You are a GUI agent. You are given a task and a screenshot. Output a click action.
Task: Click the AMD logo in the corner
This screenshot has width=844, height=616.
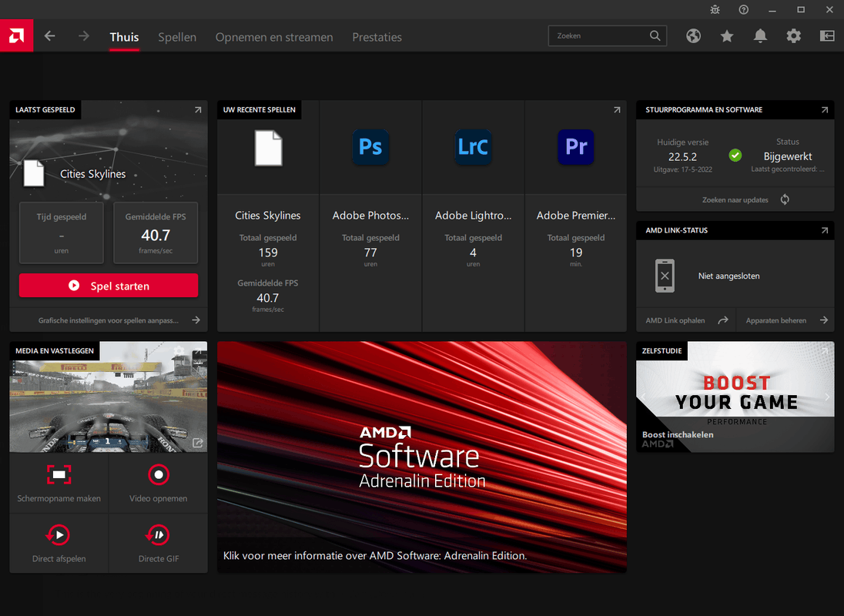point(16,35)
